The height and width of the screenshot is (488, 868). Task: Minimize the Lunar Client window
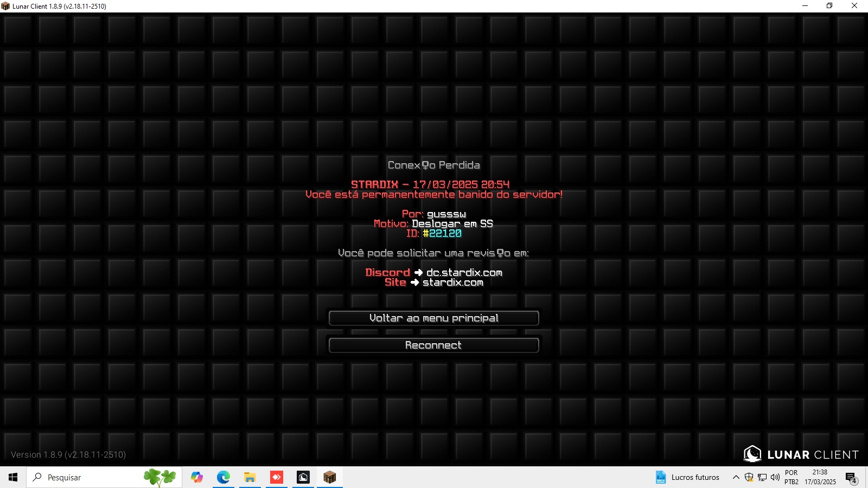click(805, 6)
